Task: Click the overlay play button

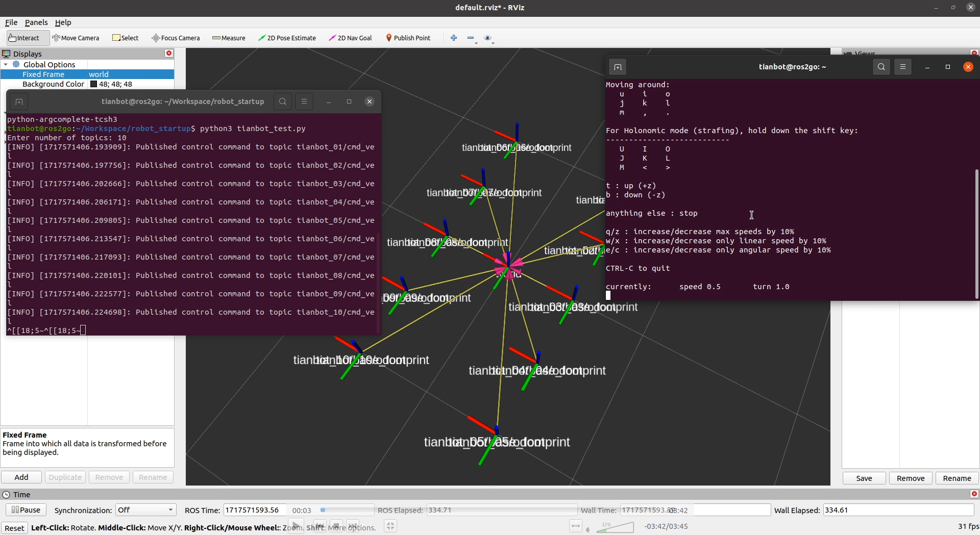Action: coord(296,526)
